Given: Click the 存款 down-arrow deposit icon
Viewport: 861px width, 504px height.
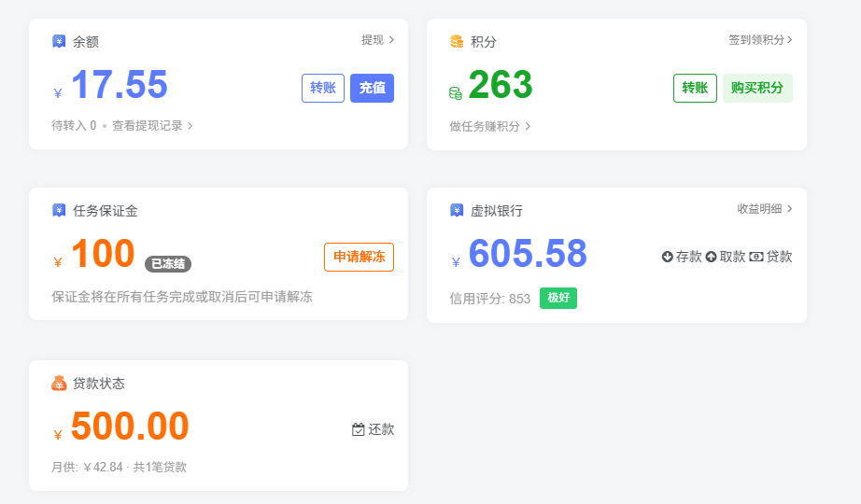Looking at the screenshot, I should [x=667, y=257].
